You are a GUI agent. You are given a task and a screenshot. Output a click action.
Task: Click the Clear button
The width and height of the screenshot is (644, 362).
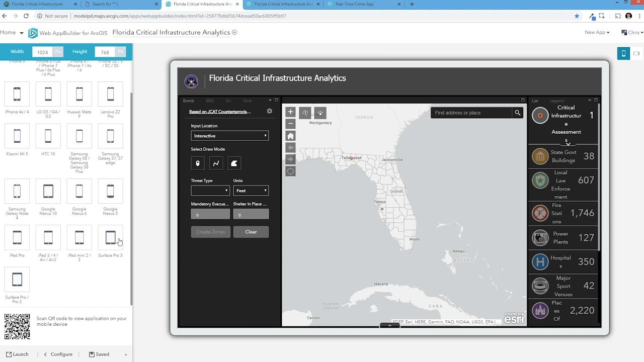click(x=251, y=232)
